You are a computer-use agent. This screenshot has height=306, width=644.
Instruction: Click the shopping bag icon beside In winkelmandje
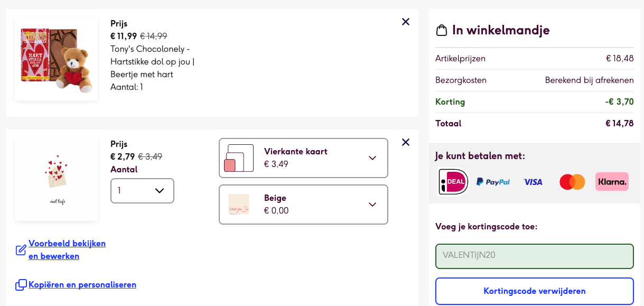tap(441, 31)
